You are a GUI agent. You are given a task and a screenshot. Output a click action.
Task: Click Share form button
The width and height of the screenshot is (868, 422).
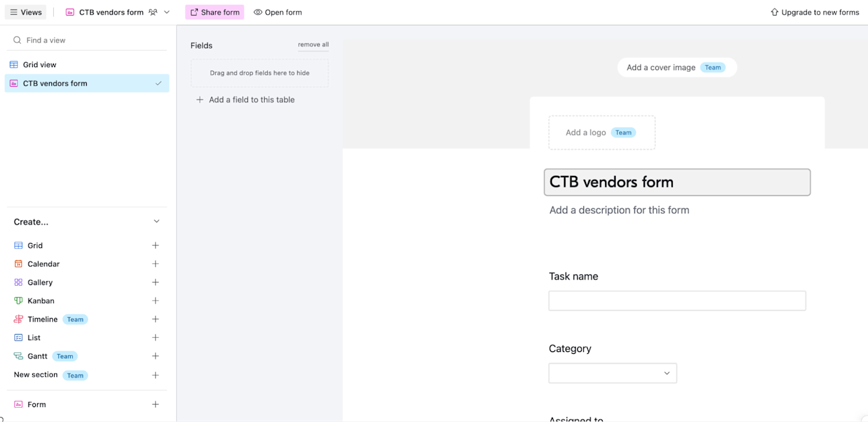pos(215,12)
